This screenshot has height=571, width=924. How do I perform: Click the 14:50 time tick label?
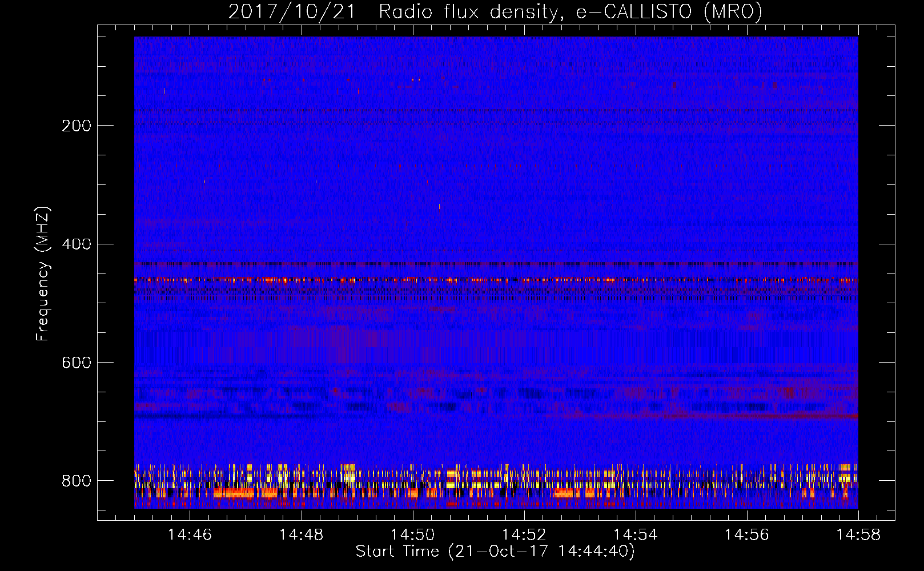[412, 534]
